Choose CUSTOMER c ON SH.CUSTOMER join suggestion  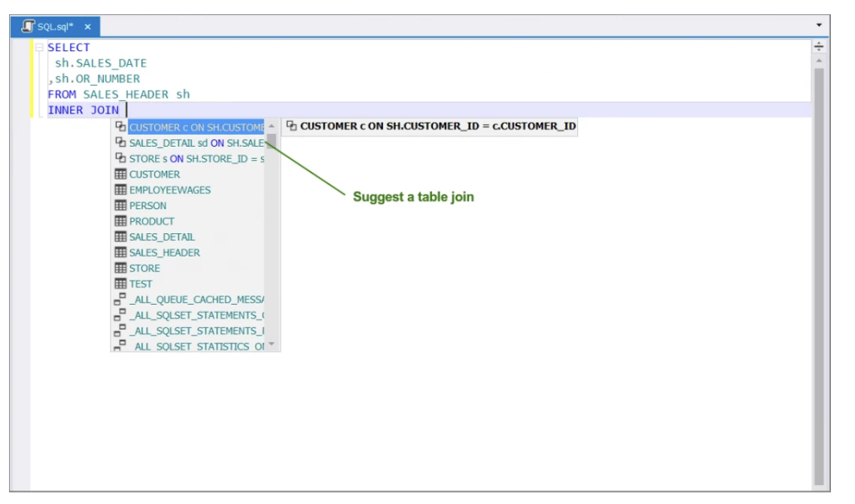[x=196, y=127]
